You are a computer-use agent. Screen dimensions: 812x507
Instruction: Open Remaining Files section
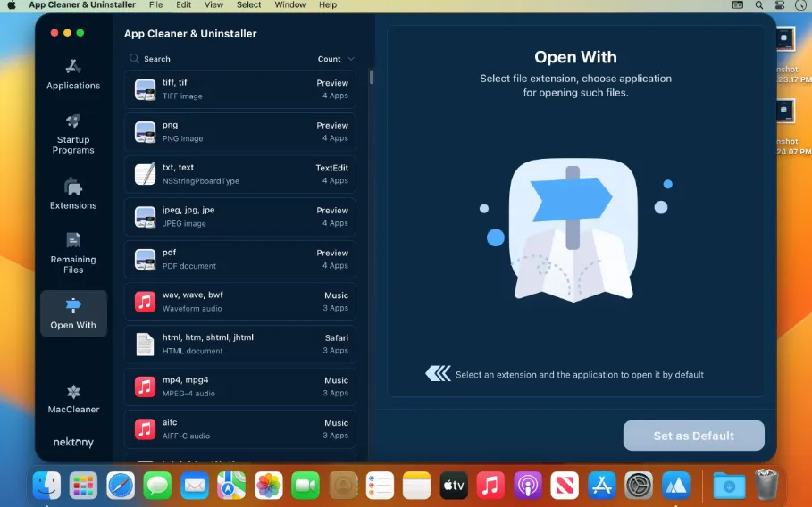coord(73,253)
